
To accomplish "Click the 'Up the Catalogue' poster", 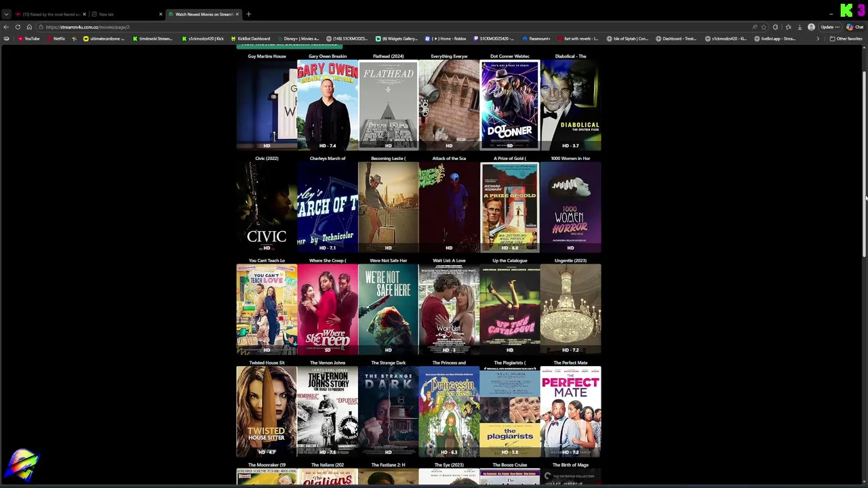I will (x=510, y=309).
